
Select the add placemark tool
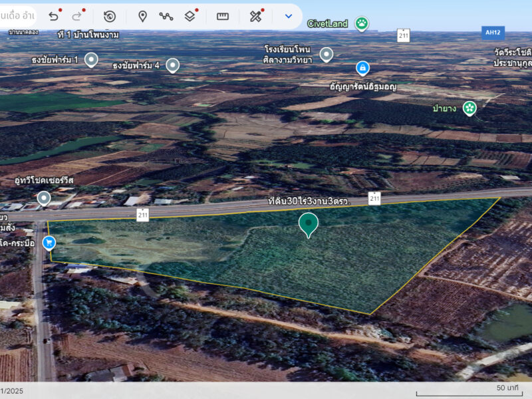[x=142, y=17]
